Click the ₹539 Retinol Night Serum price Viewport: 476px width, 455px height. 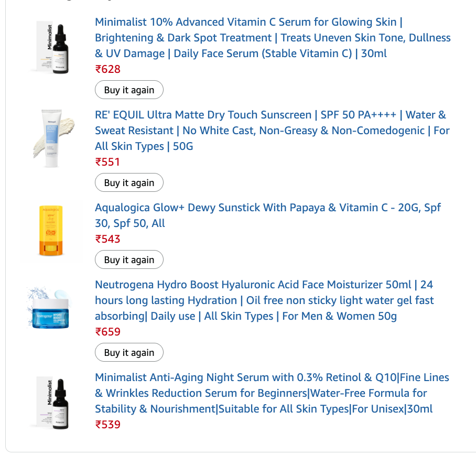click(108, 425)
